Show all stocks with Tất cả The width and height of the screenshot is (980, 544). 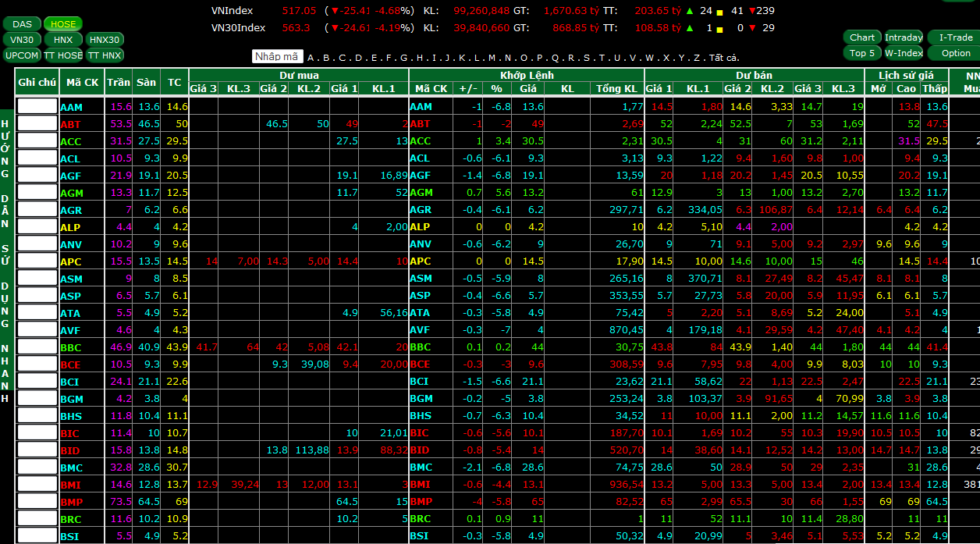pos(723,57)
